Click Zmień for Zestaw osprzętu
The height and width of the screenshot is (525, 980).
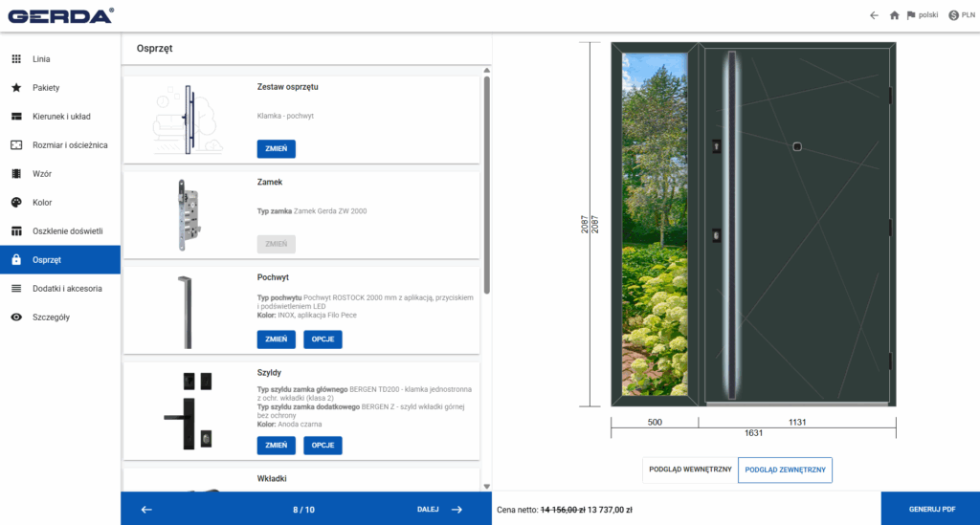point(276,149)
